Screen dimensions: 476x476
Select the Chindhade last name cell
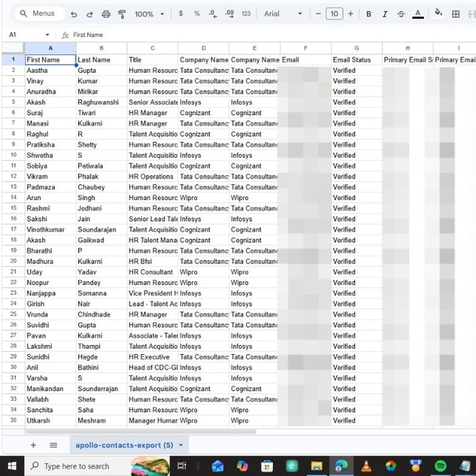pos(101,315)
